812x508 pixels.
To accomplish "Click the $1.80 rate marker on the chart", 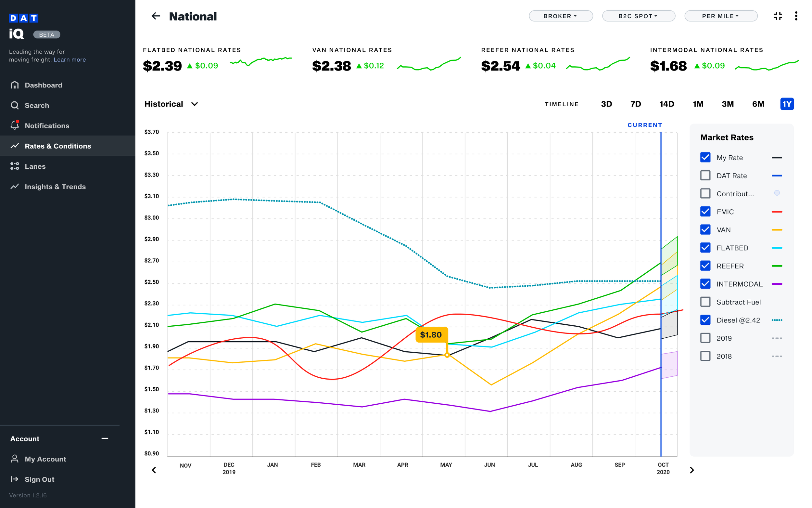I will 431,335.
